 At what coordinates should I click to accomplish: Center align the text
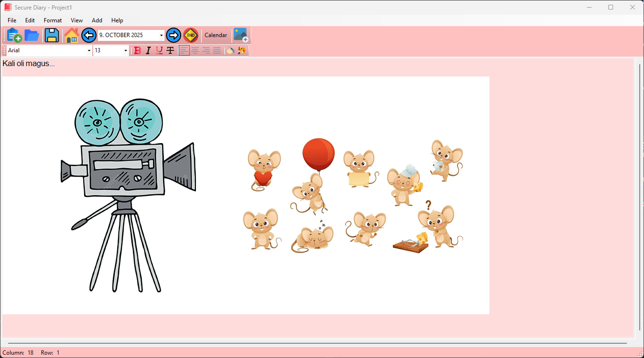click(x=195, y=50)
